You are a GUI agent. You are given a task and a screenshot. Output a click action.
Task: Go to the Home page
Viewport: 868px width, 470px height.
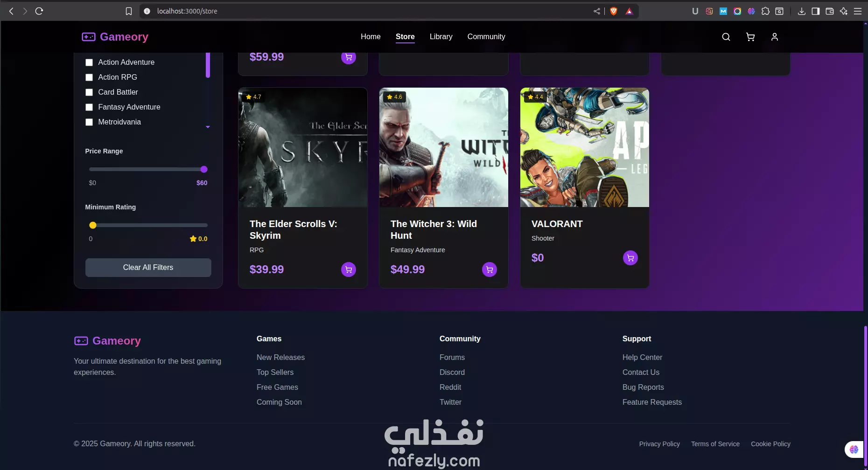point(371,37)
